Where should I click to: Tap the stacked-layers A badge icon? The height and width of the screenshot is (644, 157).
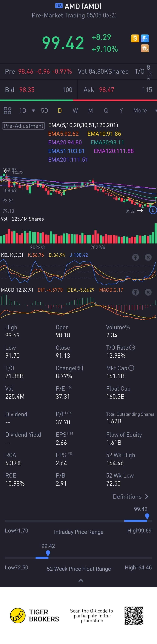145,48
